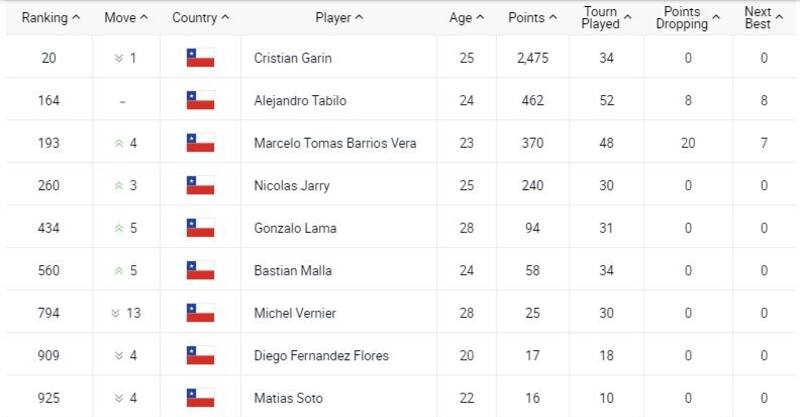Sort by the Points column header
This screenshot has height=417, width=800.
[x=531, y=18]
